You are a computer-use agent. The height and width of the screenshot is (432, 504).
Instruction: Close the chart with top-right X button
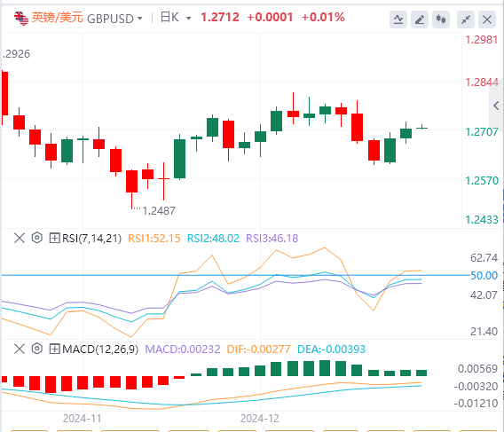click(487, 20)
